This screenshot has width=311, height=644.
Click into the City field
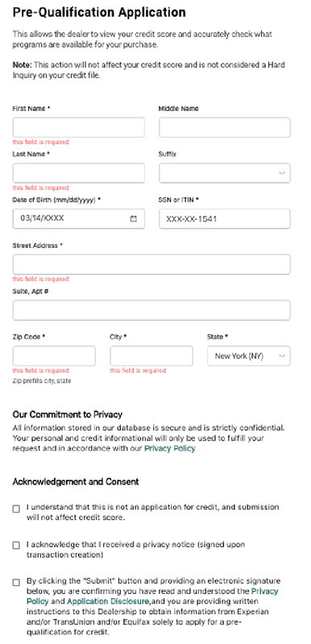click(x=151, y=356)
